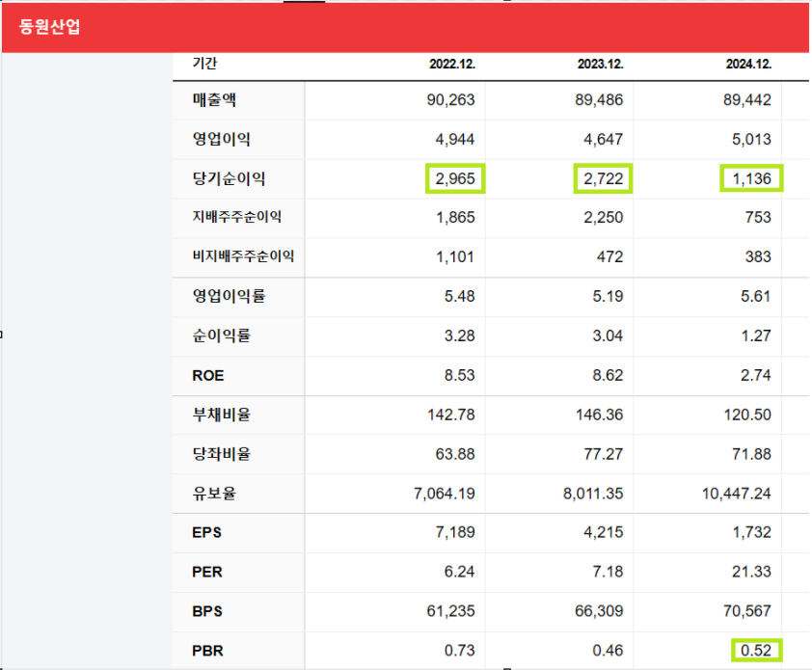Select the 당기순이익 row label
This screenshot has width=812, height=670.
pos(229,178)
